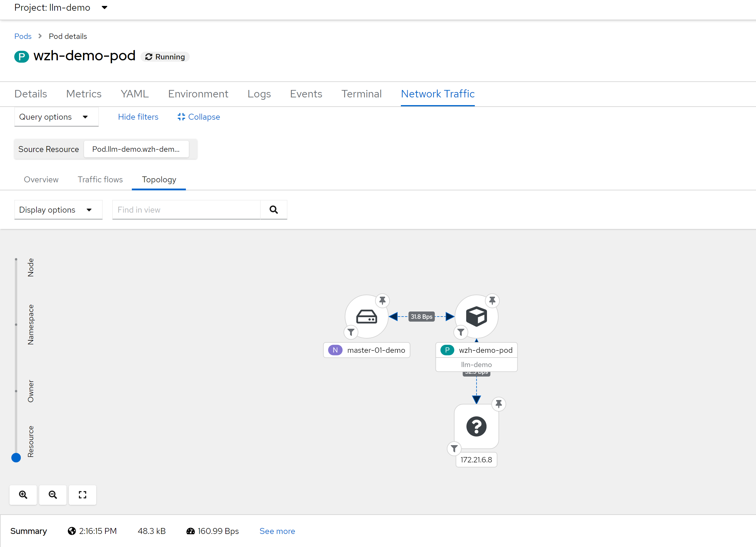Toggle pin on master-01-demo node
The image size is (756, 547).
[382, 301]
